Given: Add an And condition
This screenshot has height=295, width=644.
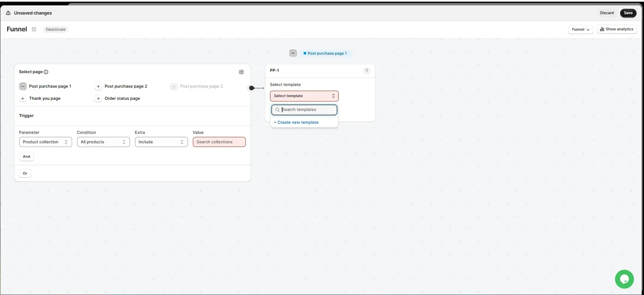Looking at the screenshot, I should coord(27,156).
